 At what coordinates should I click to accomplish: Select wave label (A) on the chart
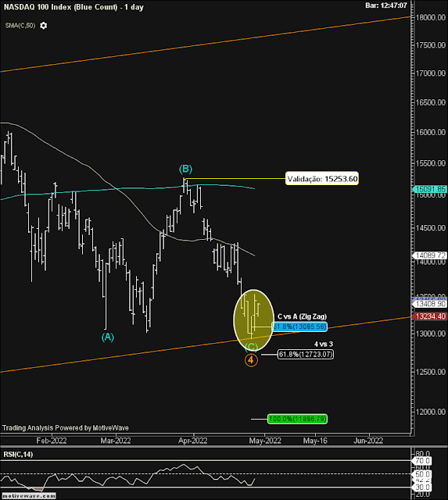pos(108,337)
